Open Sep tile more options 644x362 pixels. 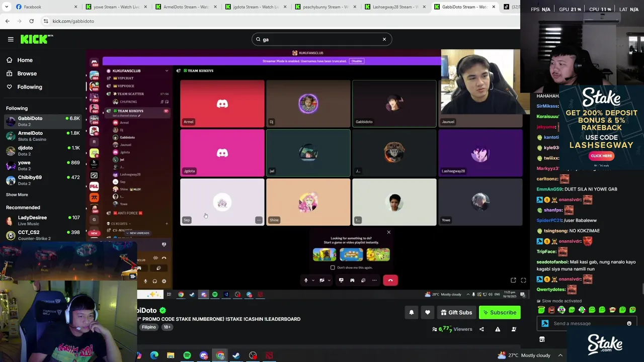(x=259, y=220)
